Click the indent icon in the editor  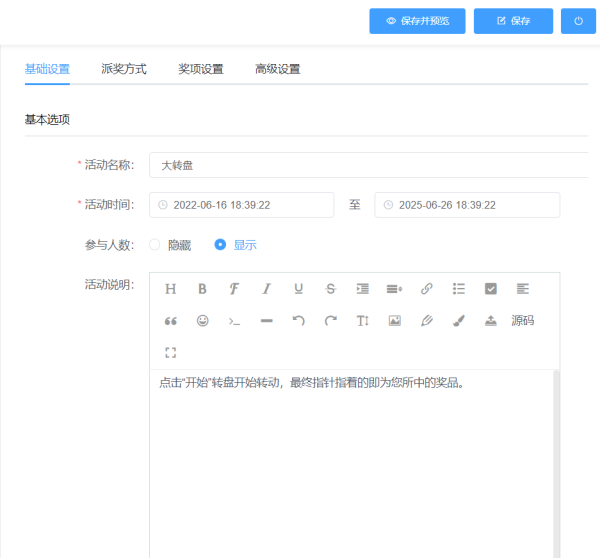(362, 289)
